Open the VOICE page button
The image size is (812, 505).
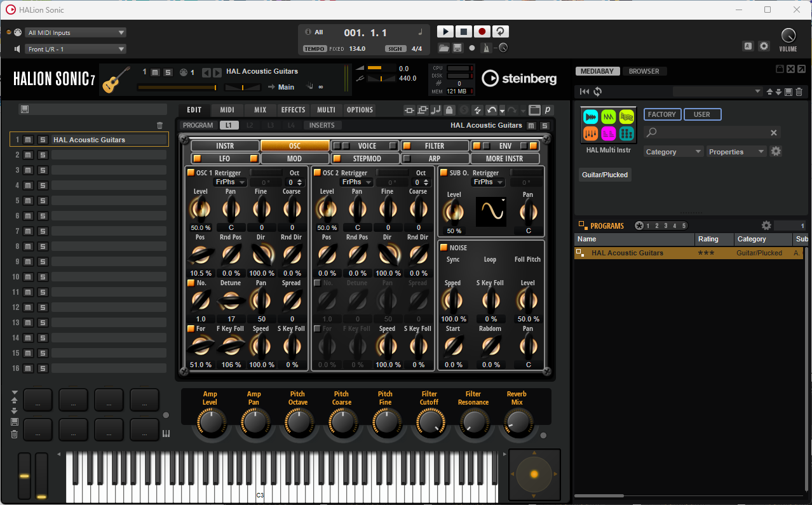coord(367,145)
